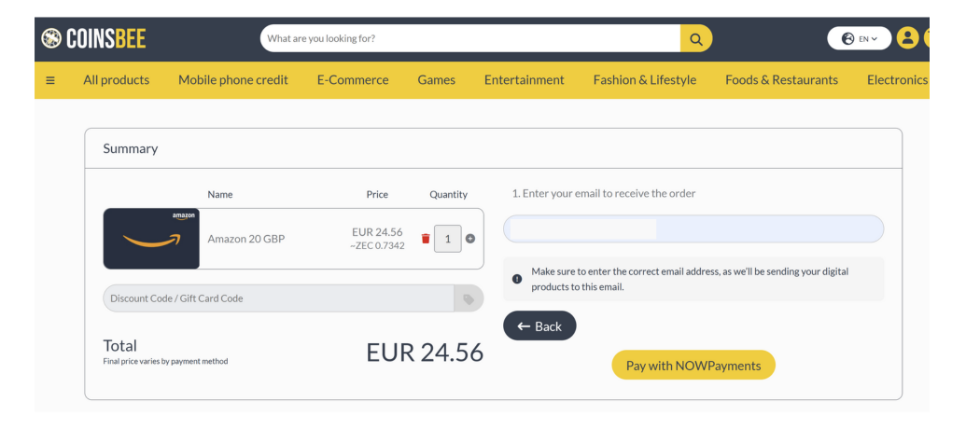The height and width of the screenshot is (429, 980).
Task: Click the ~ZEC 0.7342 price text
Action: point(377,246)
